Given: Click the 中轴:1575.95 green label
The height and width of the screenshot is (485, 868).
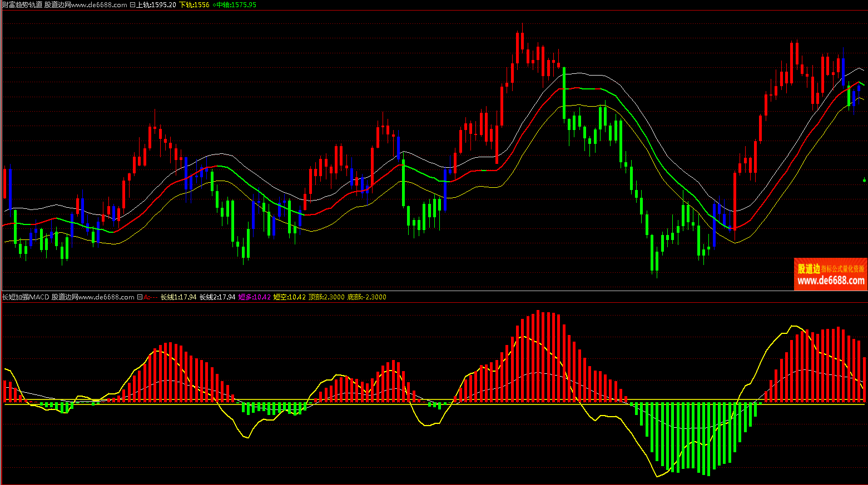Looking at the screenshot, I should click(236, 5).
